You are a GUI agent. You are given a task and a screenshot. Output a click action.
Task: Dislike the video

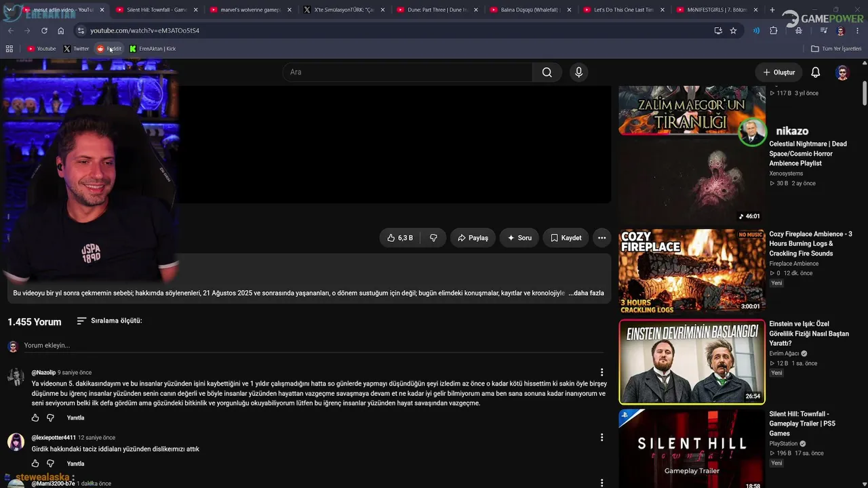(x=433, y=238)
